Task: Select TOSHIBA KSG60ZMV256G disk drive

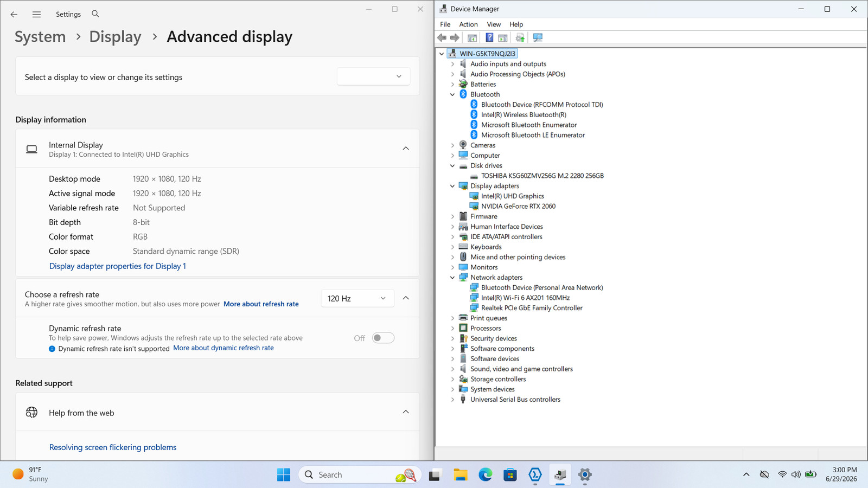Action: tap(542, 176)
